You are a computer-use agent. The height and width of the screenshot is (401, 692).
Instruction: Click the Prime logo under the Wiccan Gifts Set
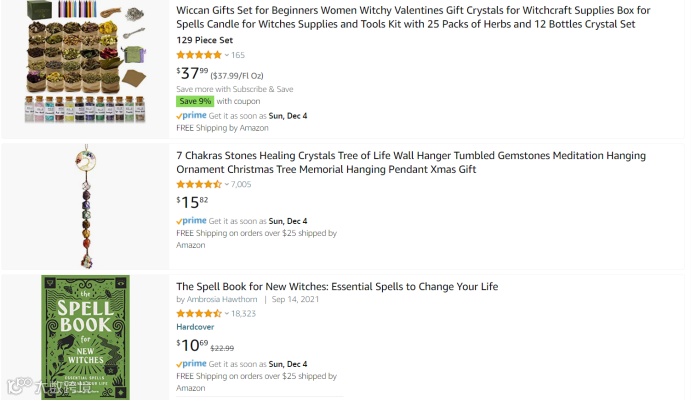[x=191, y=115]
